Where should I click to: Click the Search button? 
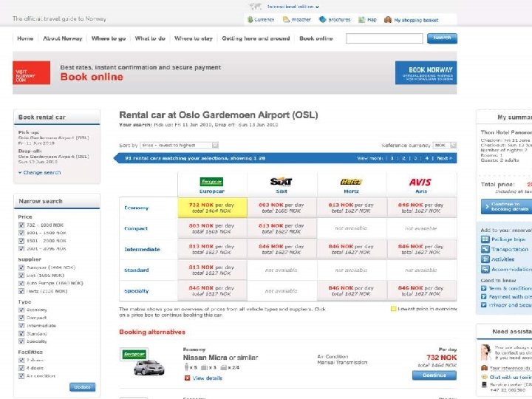coord(442,38)
